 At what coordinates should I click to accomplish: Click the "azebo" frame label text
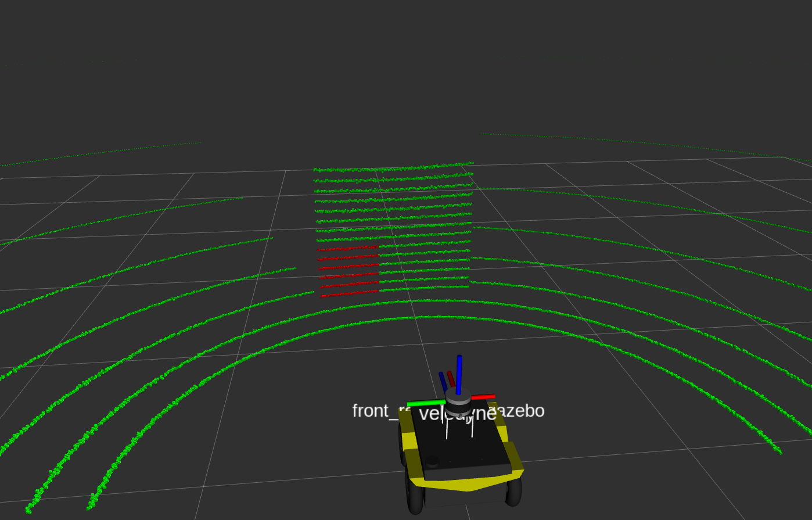tap(520, 411)
